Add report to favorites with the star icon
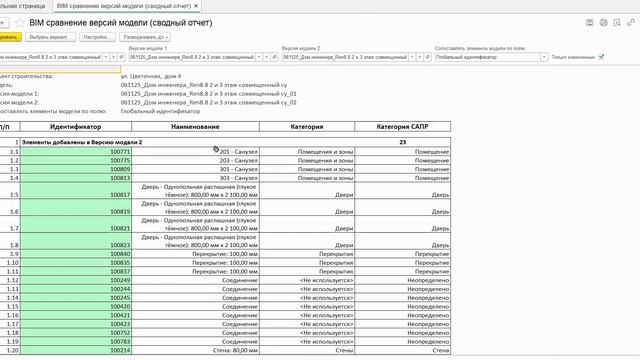Image resolution: width=640 pixels, height=360 pixels. [19, 23]
